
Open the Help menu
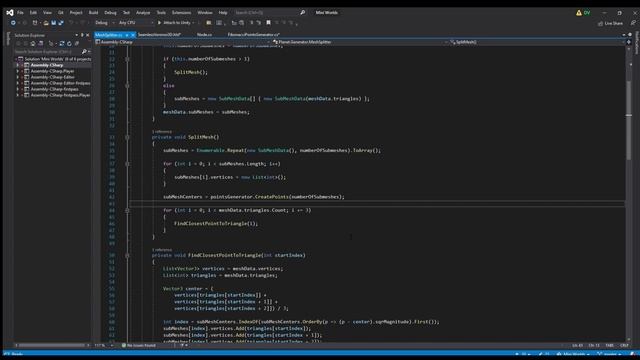[223, 13]
